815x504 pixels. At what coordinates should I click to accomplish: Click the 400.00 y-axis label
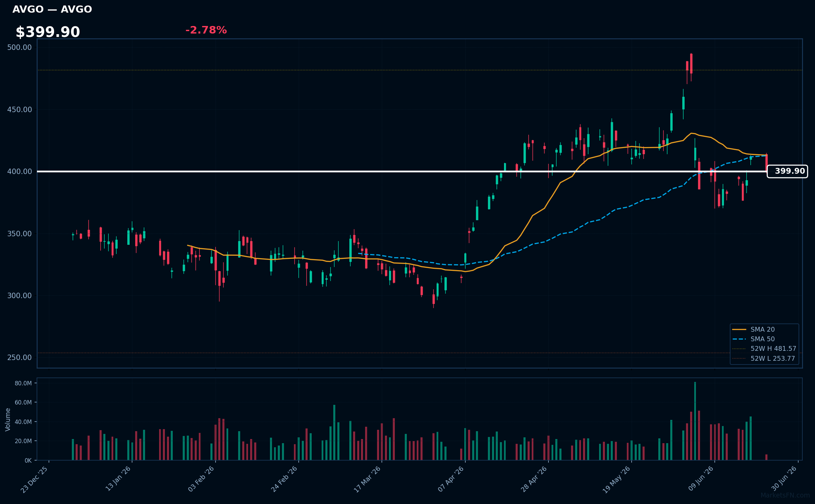point(20,172)
